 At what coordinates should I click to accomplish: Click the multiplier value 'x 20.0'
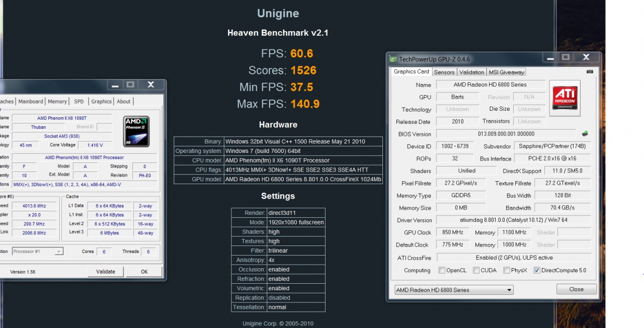coord(34,215)
